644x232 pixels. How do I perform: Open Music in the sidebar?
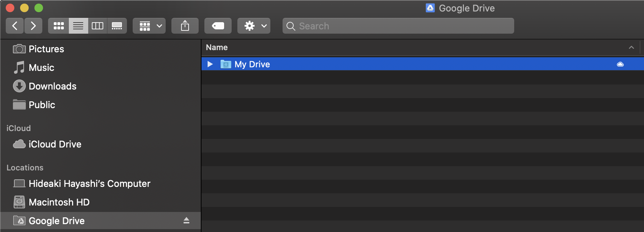pyautogui.click(x=34, y=68)
